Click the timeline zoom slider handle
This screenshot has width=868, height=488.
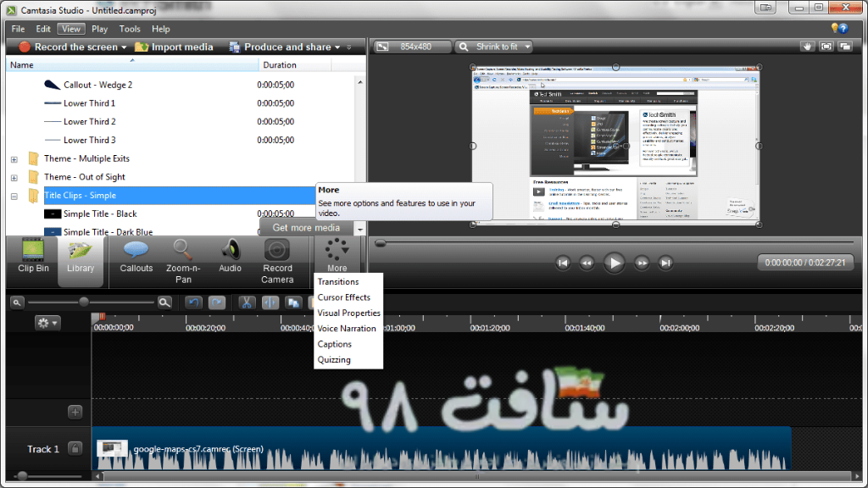point(84,302)
